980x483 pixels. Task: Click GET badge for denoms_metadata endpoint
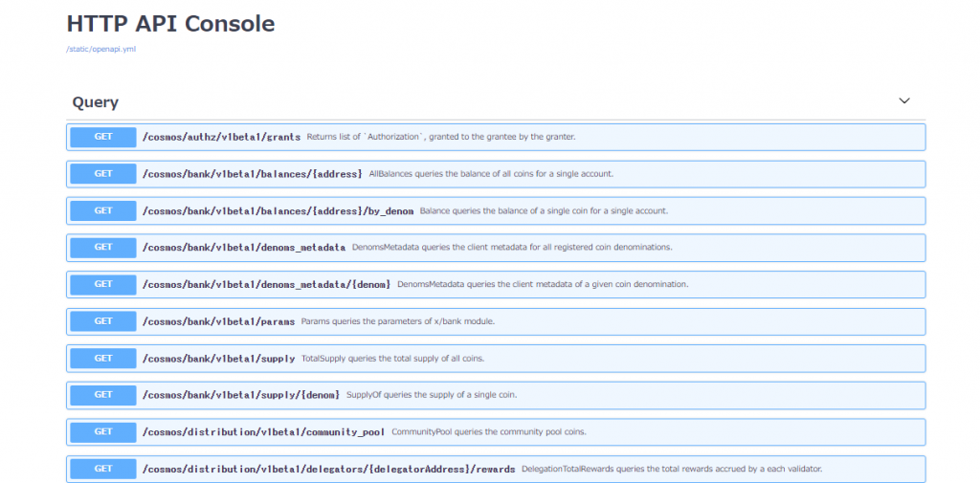tap(103, 248)
